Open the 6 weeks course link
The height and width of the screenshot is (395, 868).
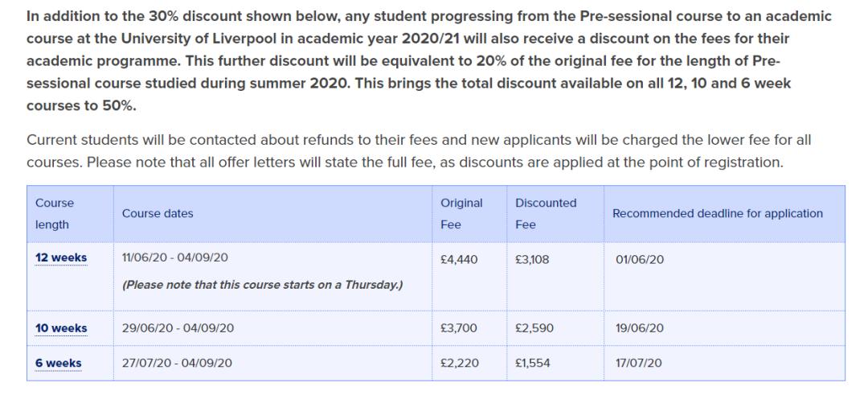(58, 363)
